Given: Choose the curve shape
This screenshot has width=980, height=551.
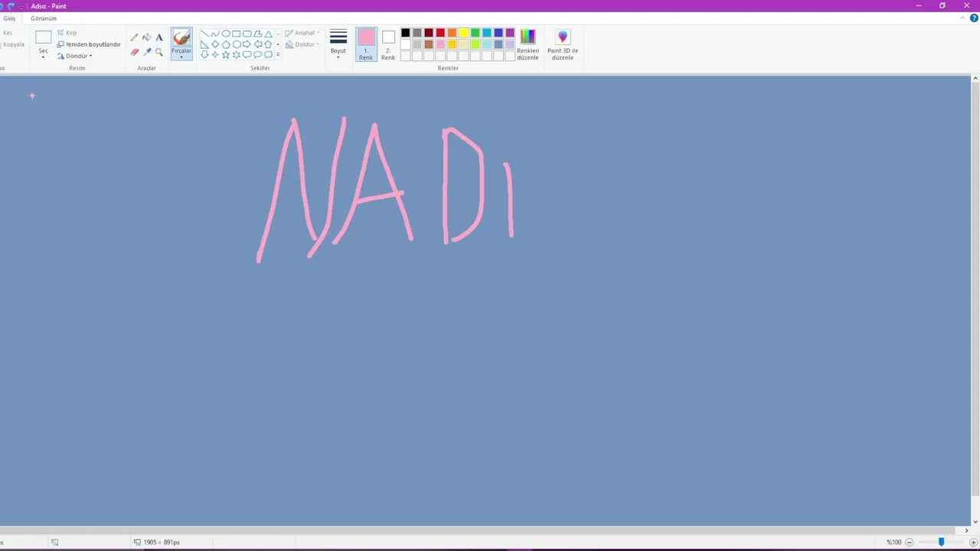Looking at the screenshot, I should pos(215,34).
